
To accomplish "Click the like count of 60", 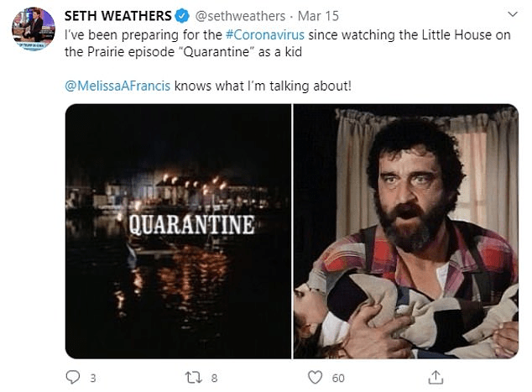I will pyautogui.click(x=338, y=378).
